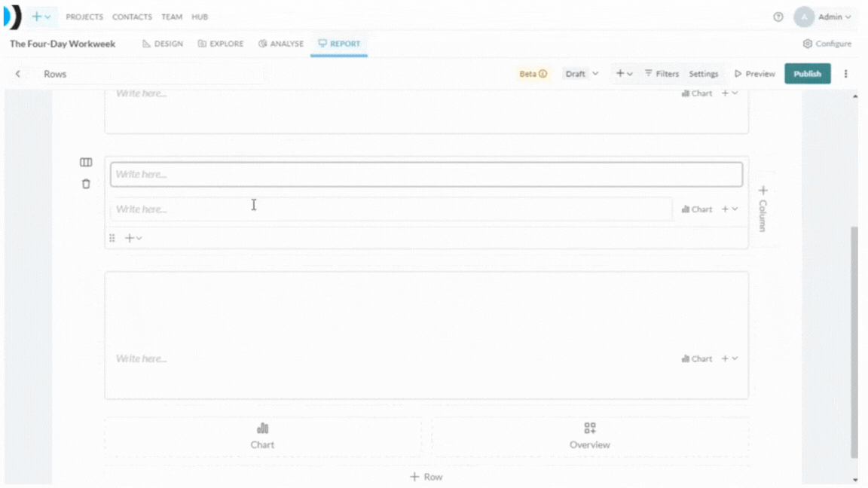This screenshot has height=488, width=868.
Task: Open plus dropdown in the top partial row
Action: coord(729,93)
